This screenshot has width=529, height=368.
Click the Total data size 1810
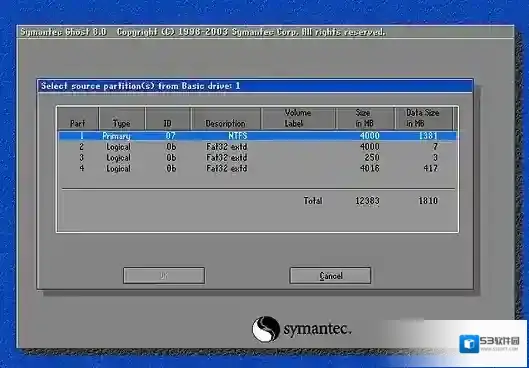point(428,201)
